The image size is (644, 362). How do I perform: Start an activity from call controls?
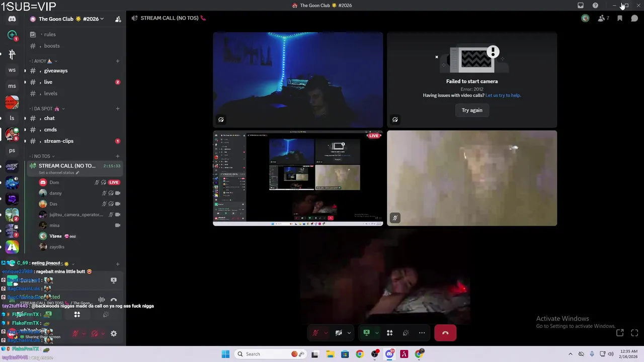[389, 333]
